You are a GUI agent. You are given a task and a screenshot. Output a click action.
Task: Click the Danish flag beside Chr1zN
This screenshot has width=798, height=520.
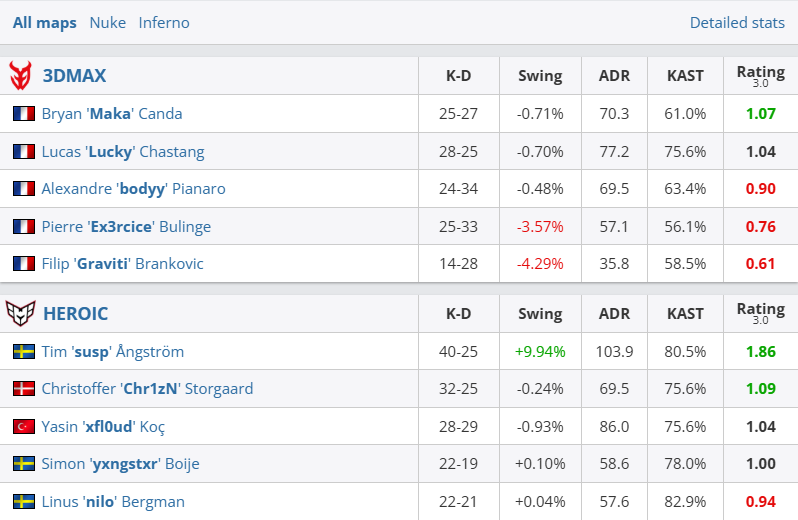[23, 389]
